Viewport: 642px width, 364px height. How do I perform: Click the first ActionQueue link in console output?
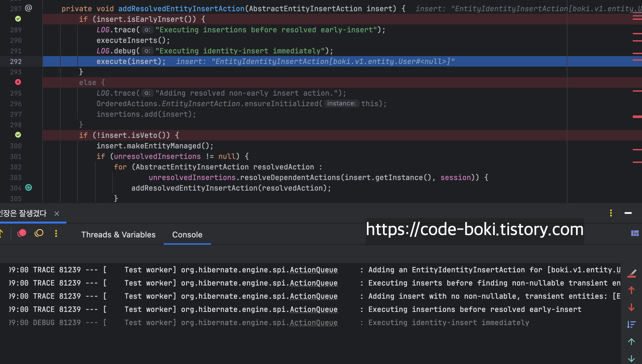(313, 270)
